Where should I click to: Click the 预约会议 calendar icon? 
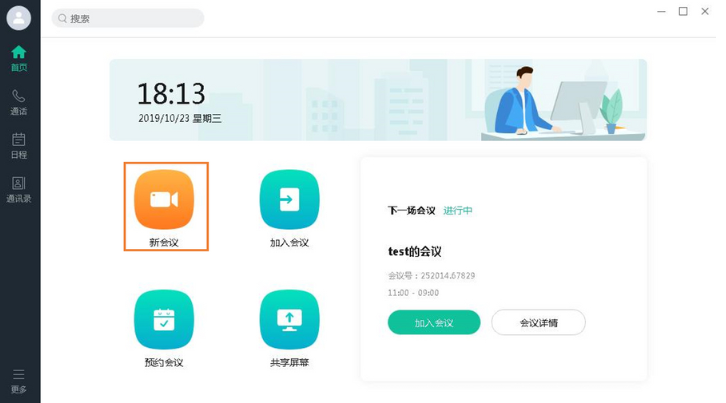(164, 319)
